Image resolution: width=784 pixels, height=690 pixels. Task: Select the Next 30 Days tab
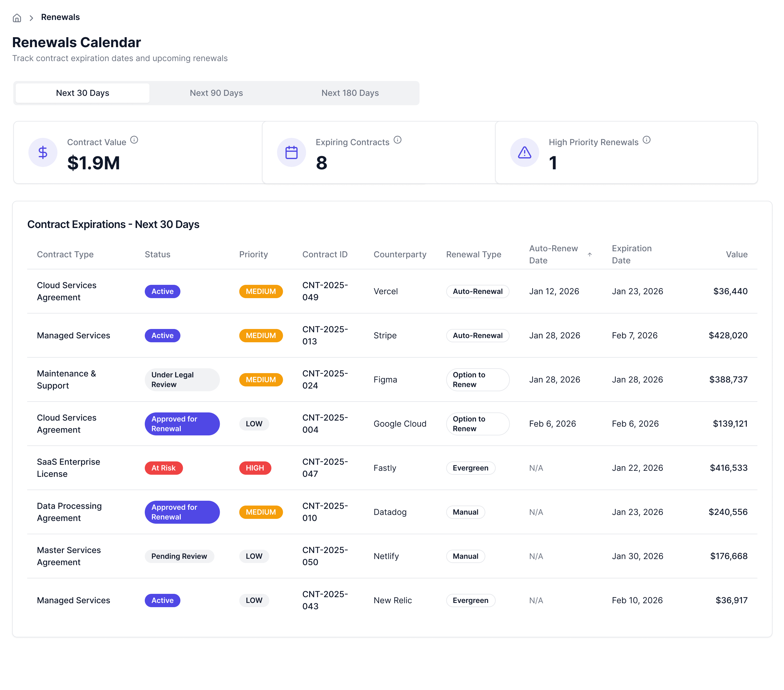83,93
